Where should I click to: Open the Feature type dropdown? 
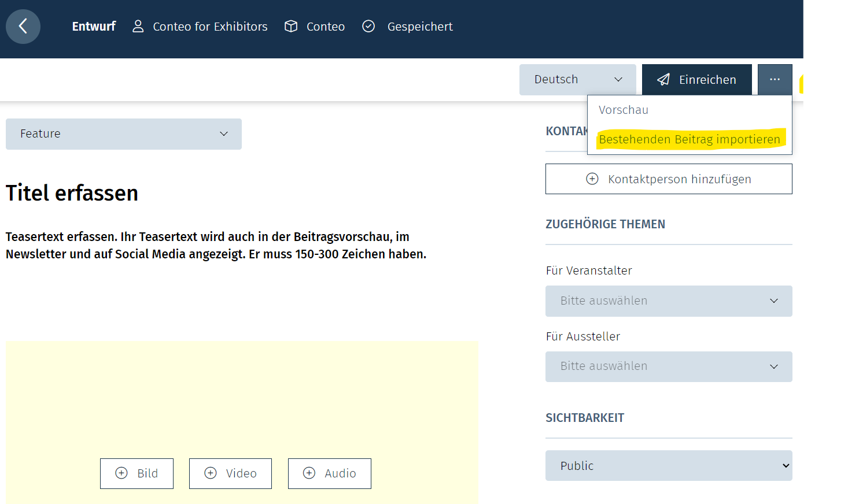pos(124,134)
